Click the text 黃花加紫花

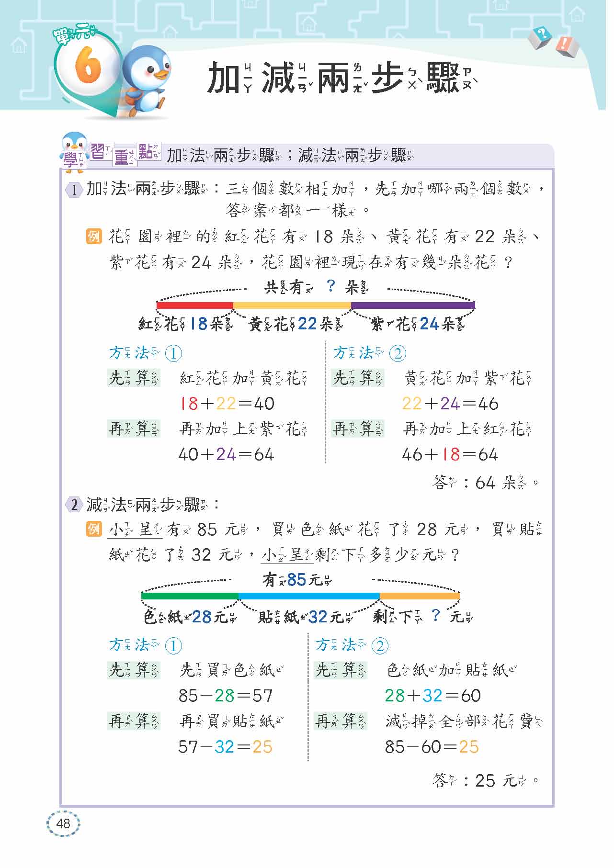[x=467, y=379]
